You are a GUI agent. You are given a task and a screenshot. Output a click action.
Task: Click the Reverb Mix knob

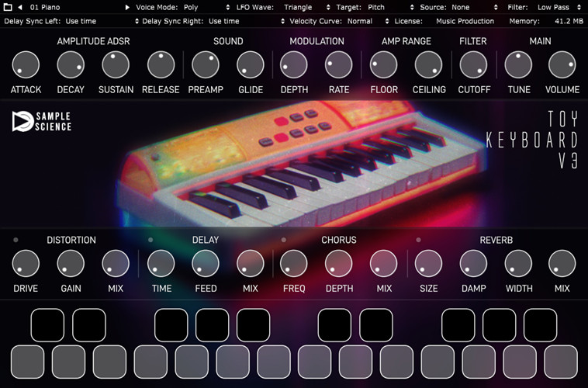click(x=562, y=264)
